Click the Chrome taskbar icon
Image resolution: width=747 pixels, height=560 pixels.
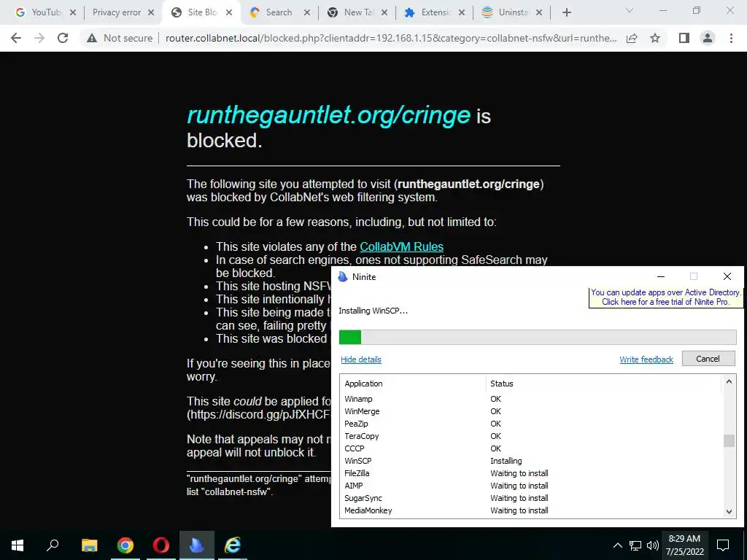click(125, 545)
